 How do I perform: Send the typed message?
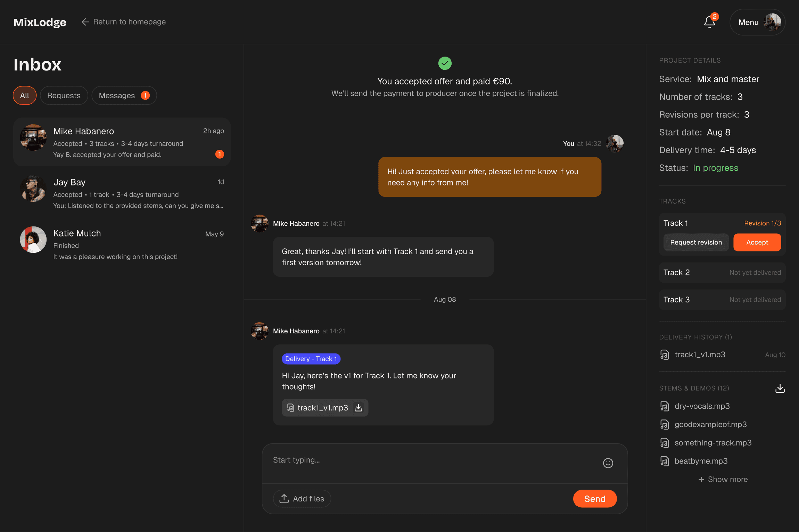594,498
